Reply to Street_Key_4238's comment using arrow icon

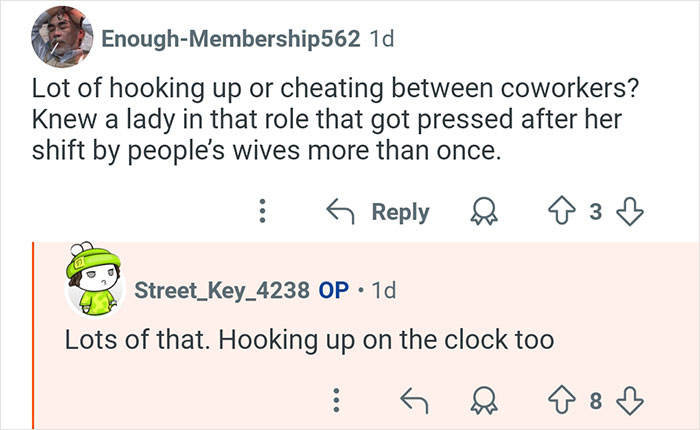(x=413, y=403)
